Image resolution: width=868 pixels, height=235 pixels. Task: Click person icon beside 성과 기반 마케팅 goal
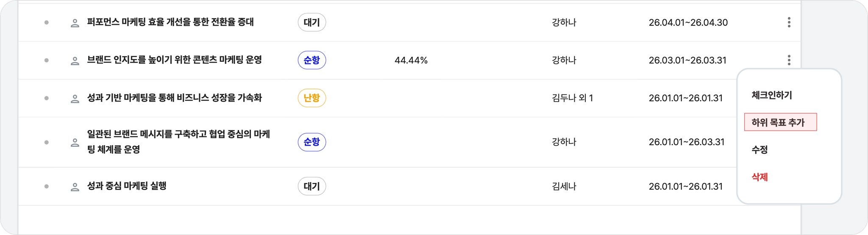coord(75,98)
